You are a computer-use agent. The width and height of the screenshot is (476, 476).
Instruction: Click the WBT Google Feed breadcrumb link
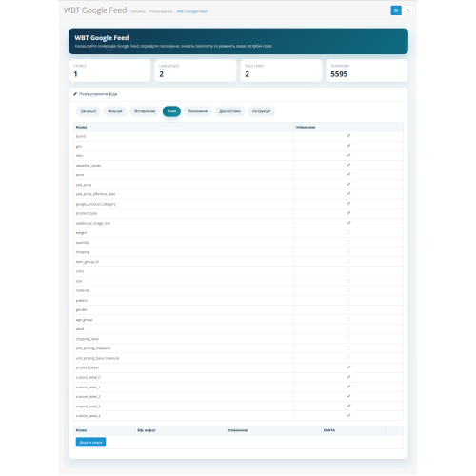coord(192,11)
